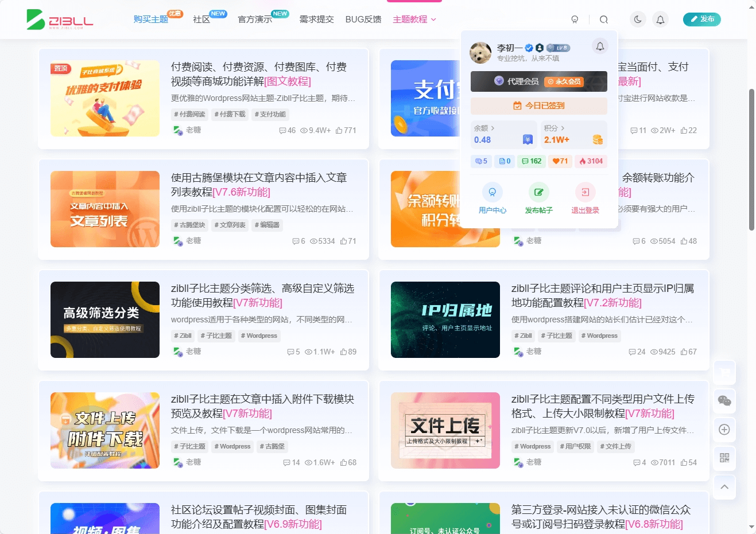Viewport: 756px width, 534px height.
Task: Open the BUG反馈 menu item
Action: pyautogui.click(x=363, y=19)
